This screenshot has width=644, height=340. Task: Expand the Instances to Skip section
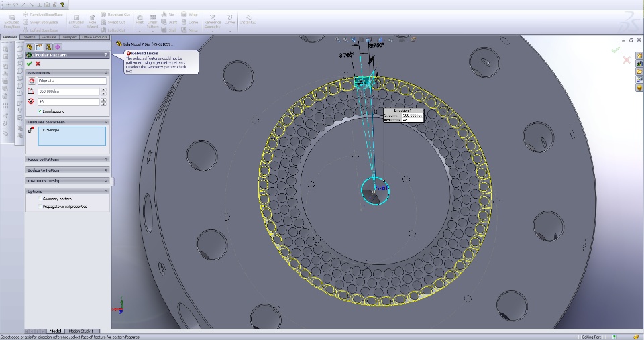106,180
